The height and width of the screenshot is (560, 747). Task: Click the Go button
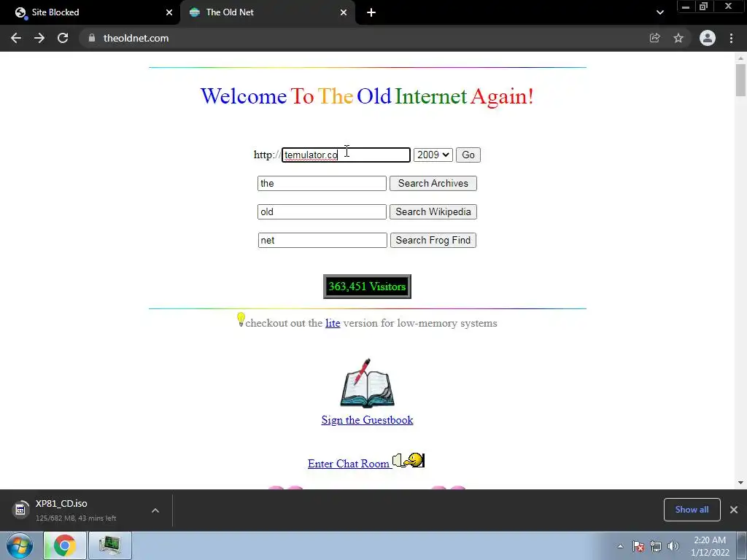pos(468,155)
